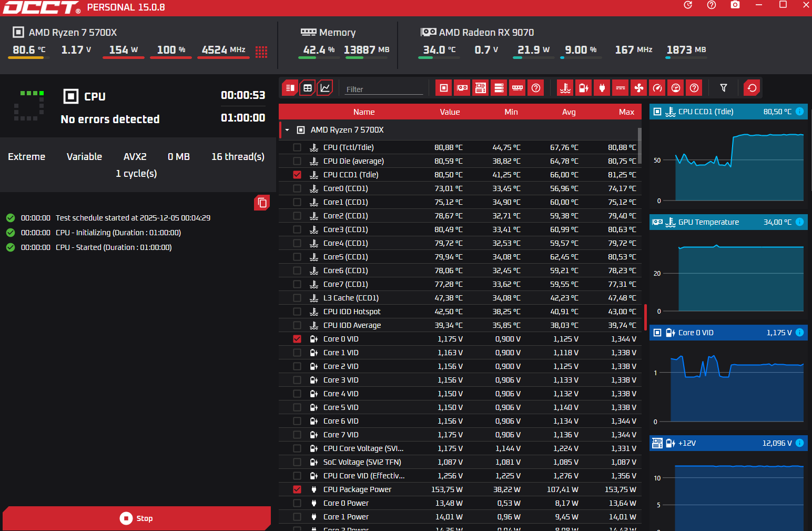812x531 pixels.
Task: Copy the test log with the copy icon
Action: tap(262, 203)
